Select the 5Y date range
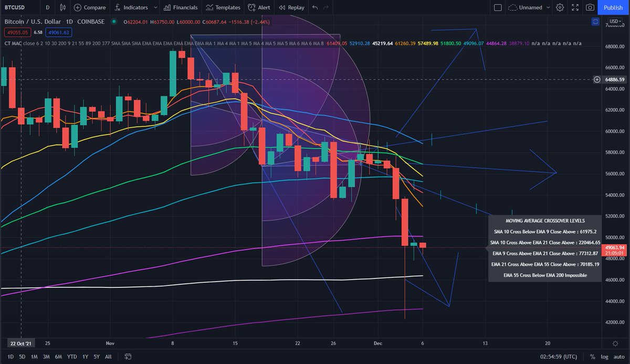Image resolution: width=630 pixels, height=364 pixels. 97,357
